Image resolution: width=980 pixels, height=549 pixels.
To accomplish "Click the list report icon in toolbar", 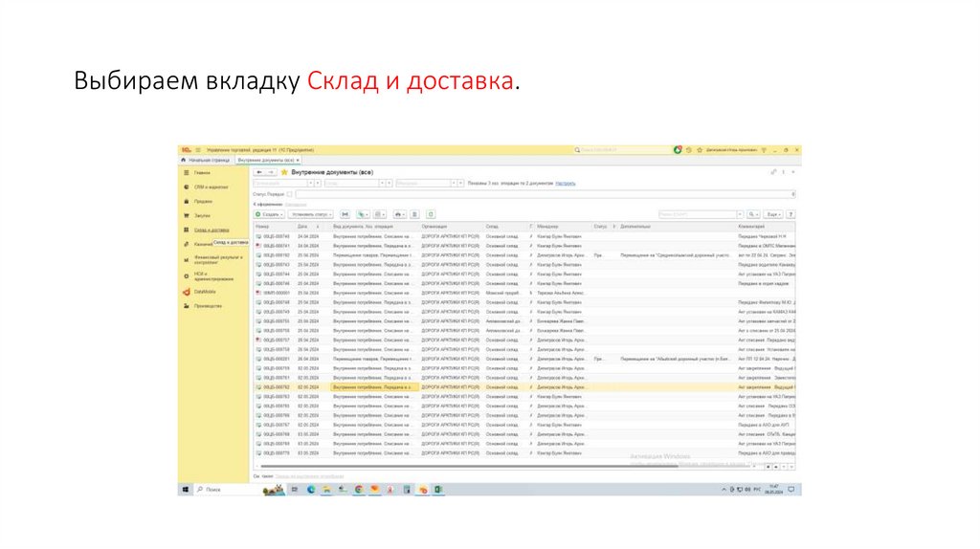I will [414, 214].
